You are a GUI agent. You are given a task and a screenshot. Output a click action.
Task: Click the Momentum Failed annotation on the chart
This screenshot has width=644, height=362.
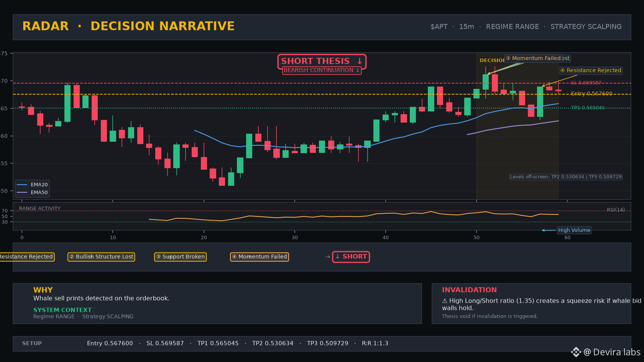tap(533, 58)
